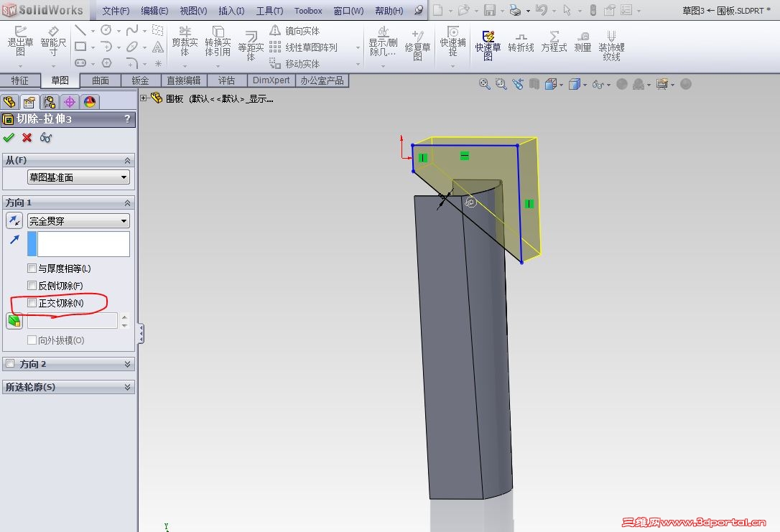780x532 pixels.
Task: Cancel cut-extrude with red X
Action: [x=27, y=137]
